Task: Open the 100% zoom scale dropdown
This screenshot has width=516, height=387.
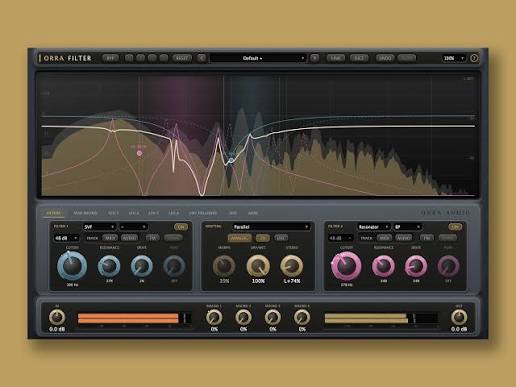Action: pos(453,58)
